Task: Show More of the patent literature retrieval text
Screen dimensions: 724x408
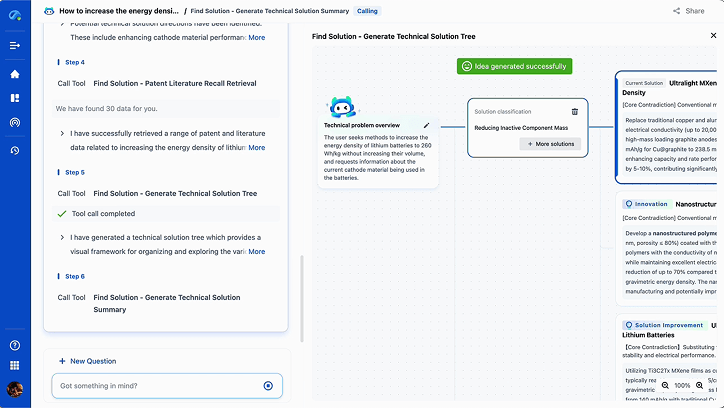Action: click(257, 148)
